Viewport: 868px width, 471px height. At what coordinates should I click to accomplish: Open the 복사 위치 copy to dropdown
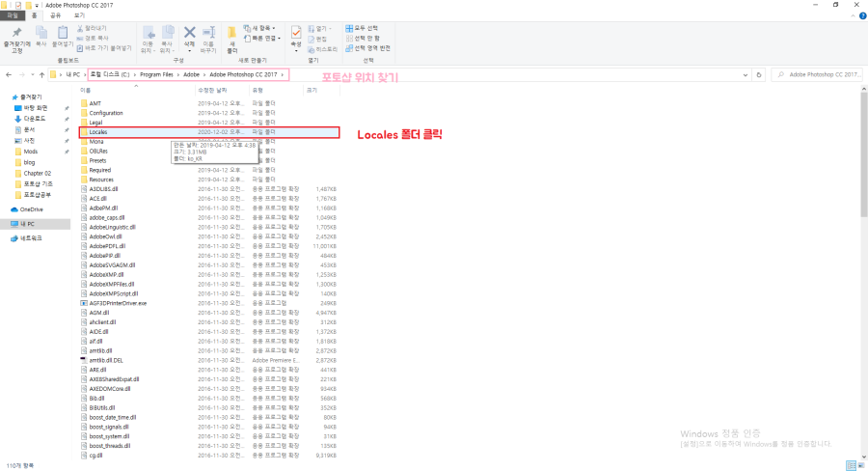coord(167,39)
